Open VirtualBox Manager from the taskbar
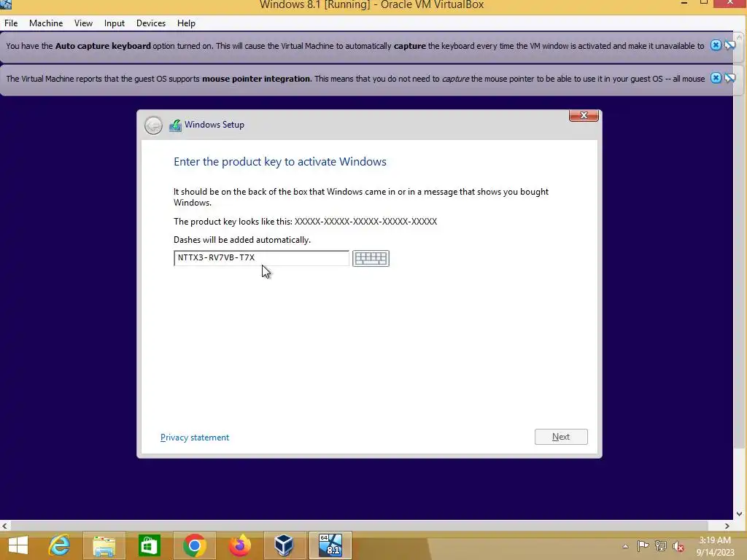The height and width of the screenshot is (560, 747). 284,545
